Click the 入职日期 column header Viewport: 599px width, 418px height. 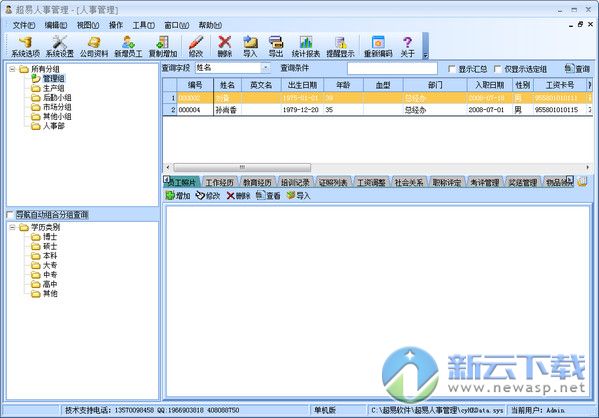(x=490, y=85)
